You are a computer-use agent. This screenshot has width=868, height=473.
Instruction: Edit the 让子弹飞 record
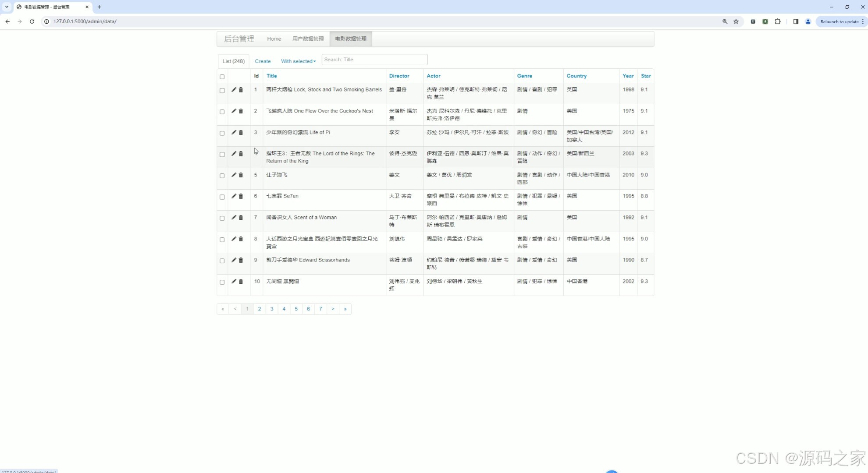234,175
